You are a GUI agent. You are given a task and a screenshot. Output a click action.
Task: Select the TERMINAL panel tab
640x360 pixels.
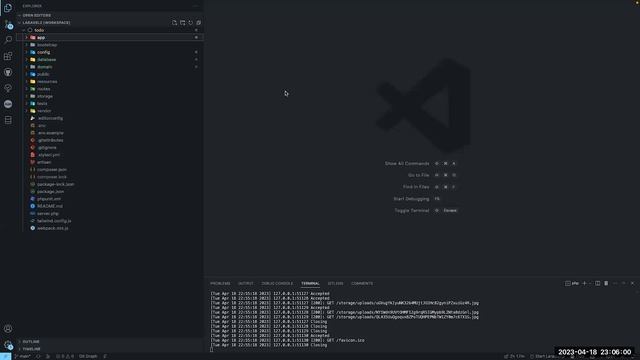(310, 284)
